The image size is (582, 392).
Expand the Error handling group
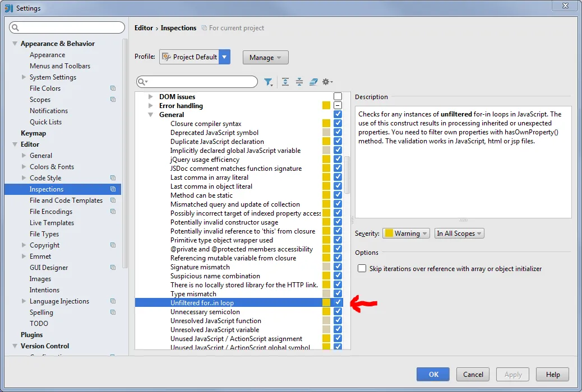pyautogui.click(x=150, y=106)
